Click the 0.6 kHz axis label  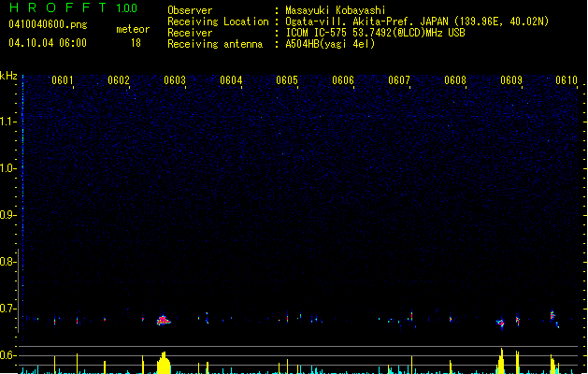7,355
